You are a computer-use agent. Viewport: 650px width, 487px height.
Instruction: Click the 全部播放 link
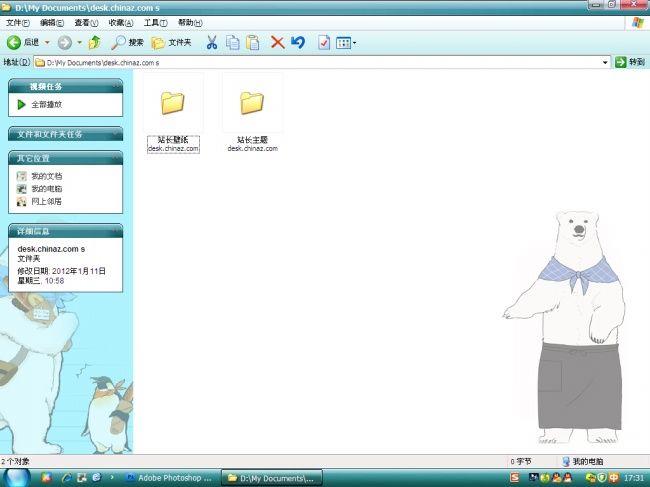tap(46, 104)
